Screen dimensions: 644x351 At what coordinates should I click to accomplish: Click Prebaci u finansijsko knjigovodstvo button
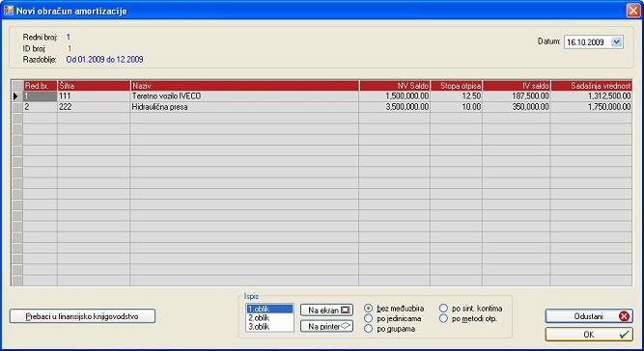[x=82, y=316]
